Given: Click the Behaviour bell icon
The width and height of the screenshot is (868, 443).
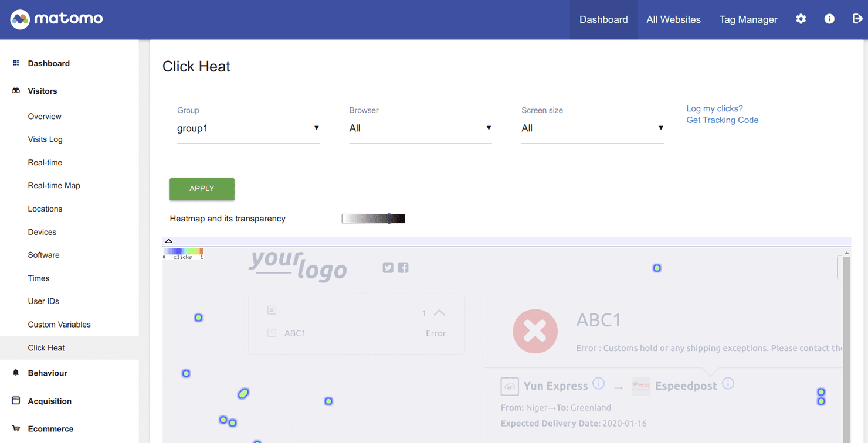Looking at the screenshot, I should pos(16,373).
